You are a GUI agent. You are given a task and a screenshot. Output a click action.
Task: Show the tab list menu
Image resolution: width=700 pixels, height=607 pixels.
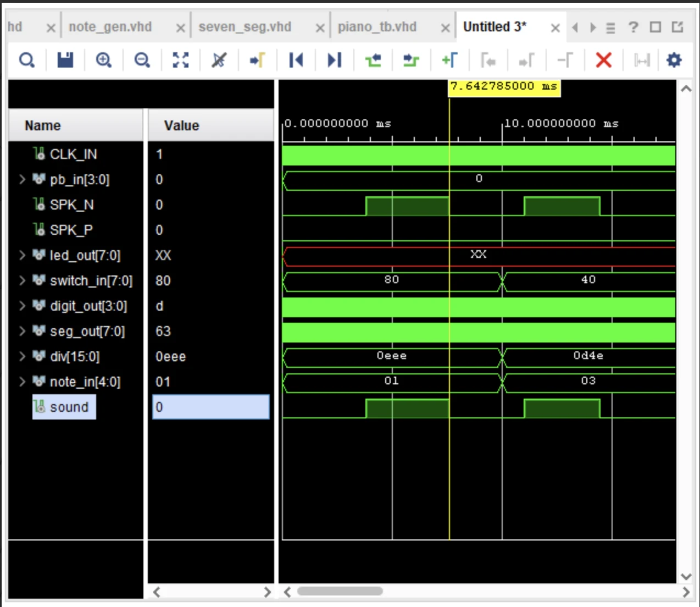[x=610, y=27]
